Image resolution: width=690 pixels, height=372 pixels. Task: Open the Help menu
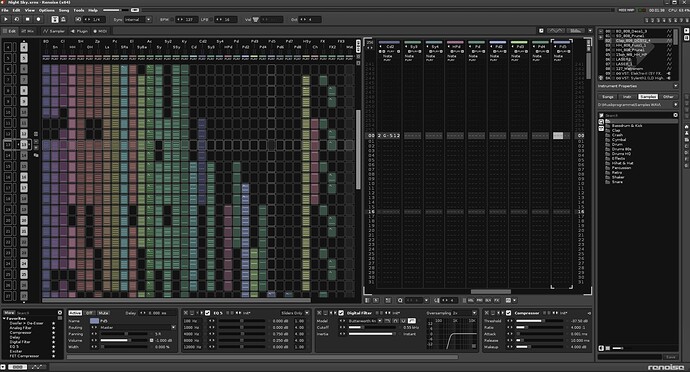click(x=93, y=10)
